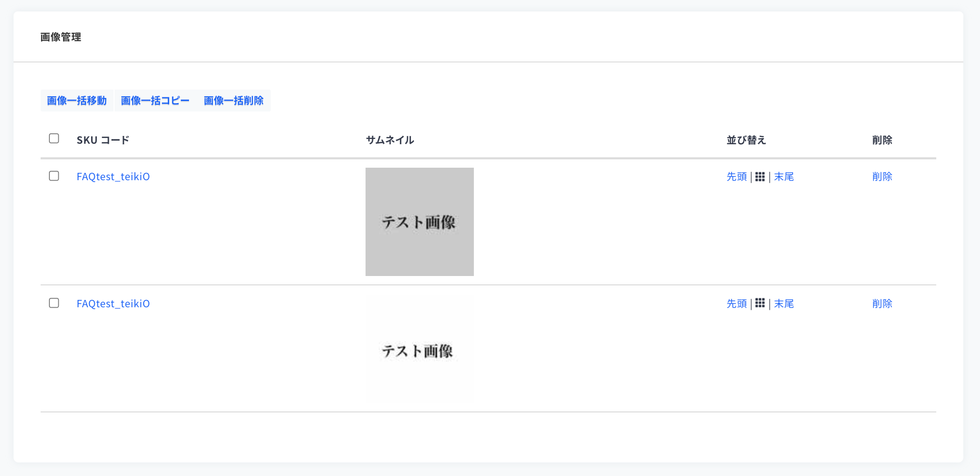
Task: Open the gray テスト画像 thumbnail
Action: (x=420, y=222)
